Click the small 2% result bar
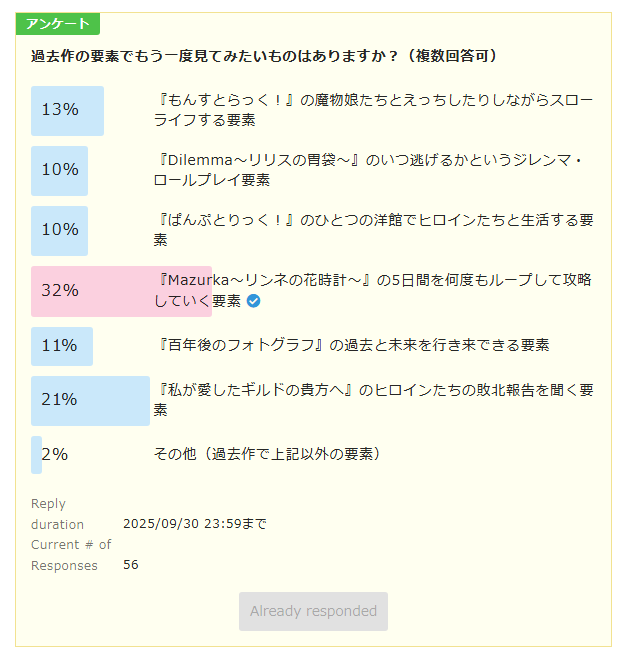The width and height of the screenshot is (624, 658). pos(37,454)
